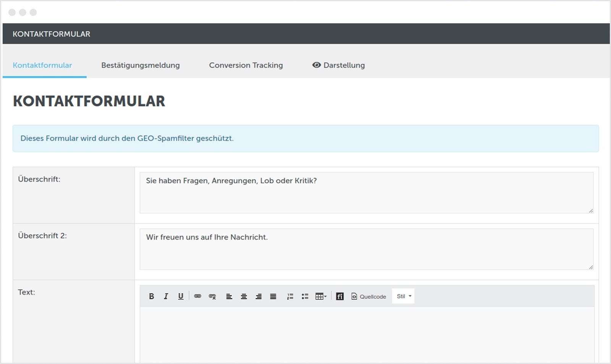Open the Darstellung tab with eye icon

click(x=338, y=65)
